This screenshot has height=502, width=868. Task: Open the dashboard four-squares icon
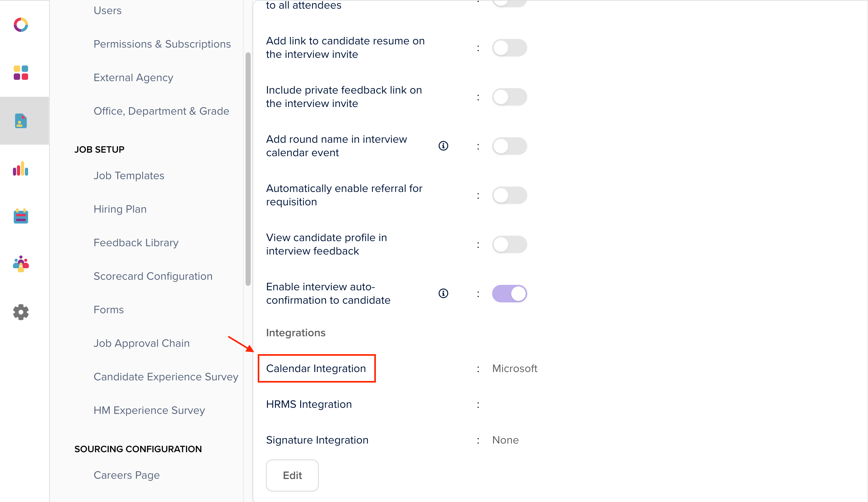click(21, 73)
